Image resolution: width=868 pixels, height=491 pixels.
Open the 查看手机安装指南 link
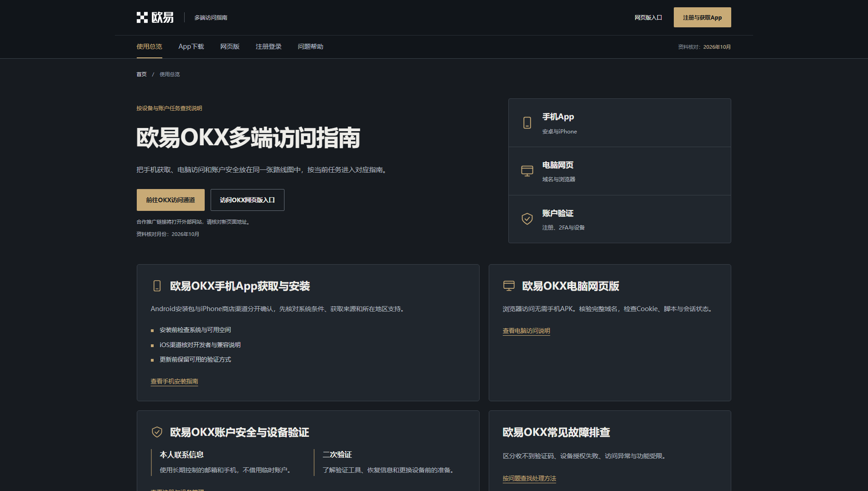click(174, 381)
